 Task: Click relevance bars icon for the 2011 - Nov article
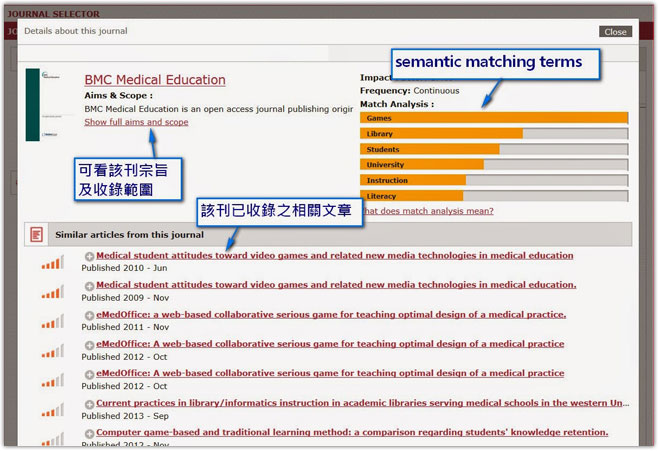tap(53, 322)
